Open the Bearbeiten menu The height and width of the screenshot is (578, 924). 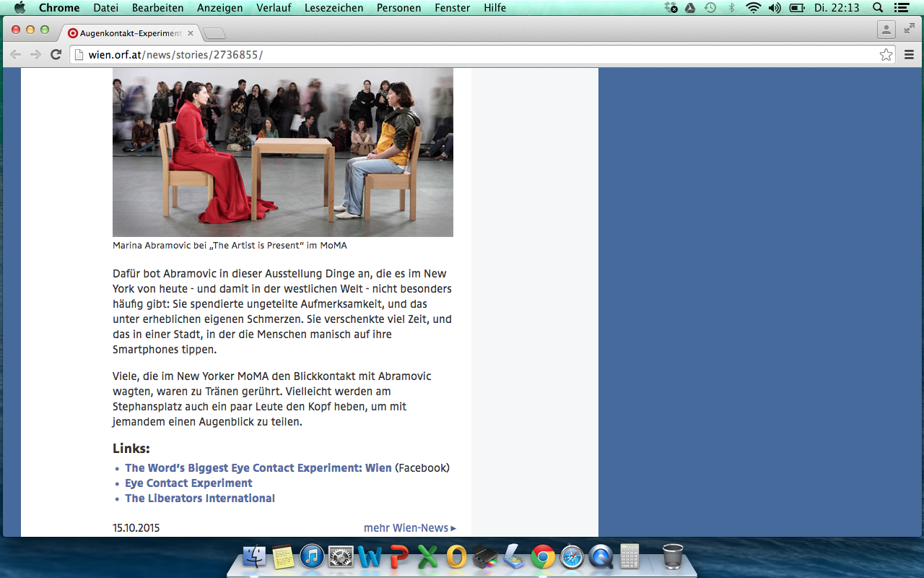tap(157, 8)
